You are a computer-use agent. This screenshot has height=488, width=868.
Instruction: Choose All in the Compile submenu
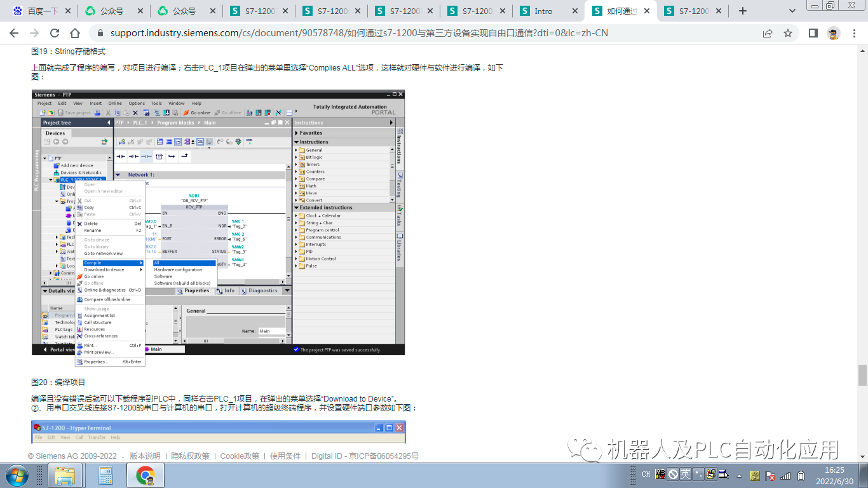point(184,263)
